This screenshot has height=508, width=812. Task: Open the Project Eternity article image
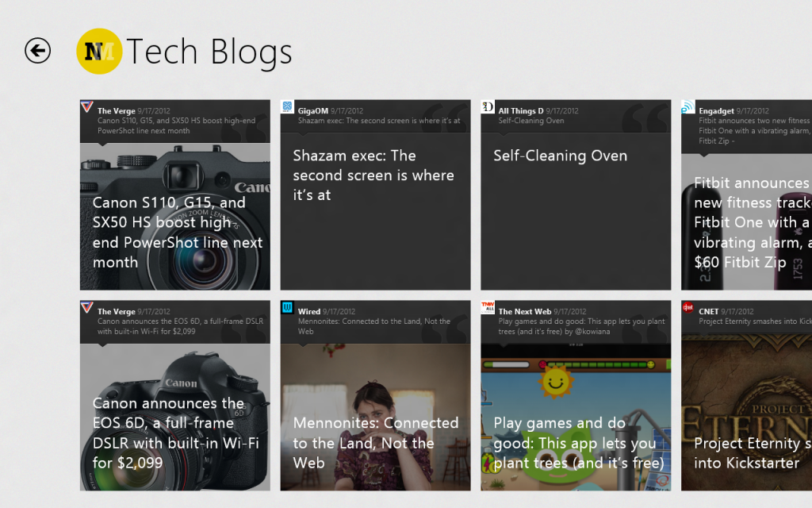pos(747,412)
